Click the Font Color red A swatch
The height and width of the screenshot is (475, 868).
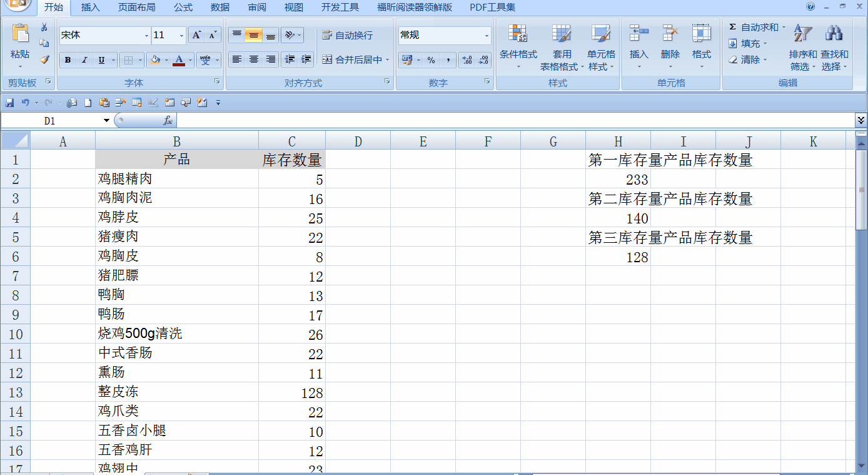(x=179, y=60)
